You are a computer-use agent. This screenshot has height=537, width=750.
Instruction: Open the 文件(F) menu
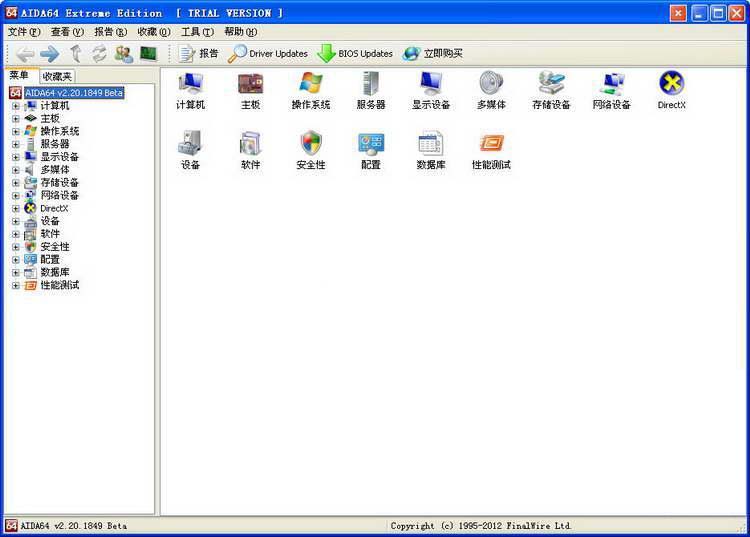pos(24,32)
